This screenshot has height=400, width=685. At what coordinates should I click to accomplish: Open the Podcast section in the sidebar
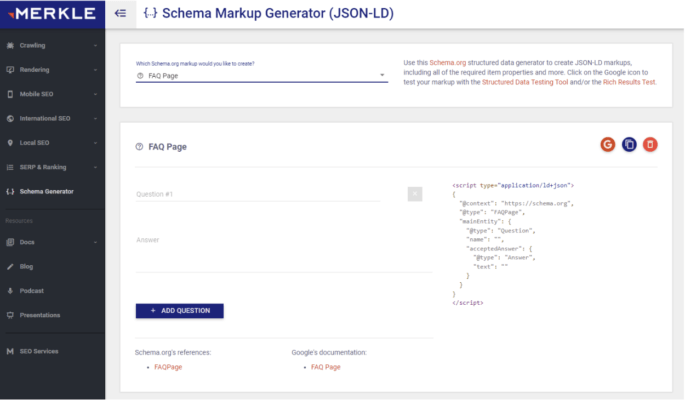click(x=32, y=290)
